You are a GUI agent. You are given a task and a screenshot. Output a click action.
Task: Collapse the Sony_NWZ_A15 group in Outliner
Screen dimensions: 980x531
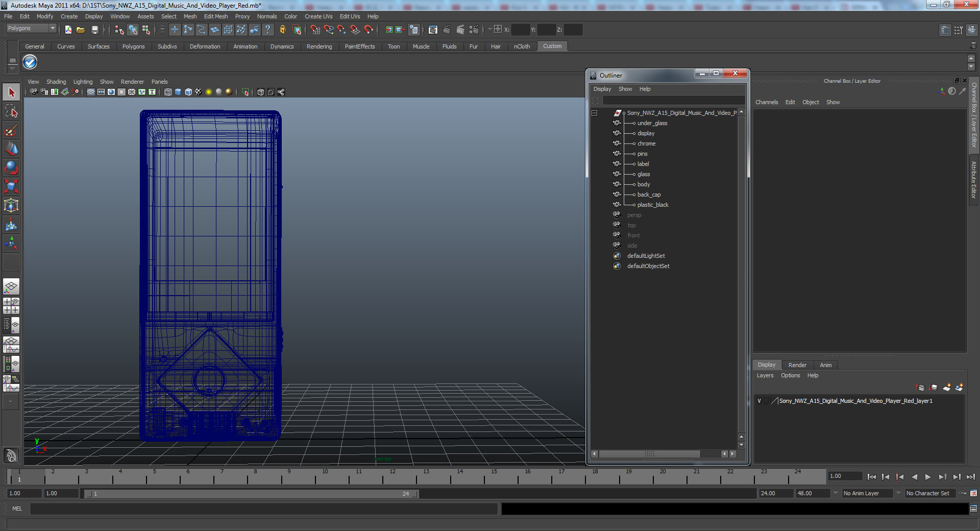tap(595, 113)
